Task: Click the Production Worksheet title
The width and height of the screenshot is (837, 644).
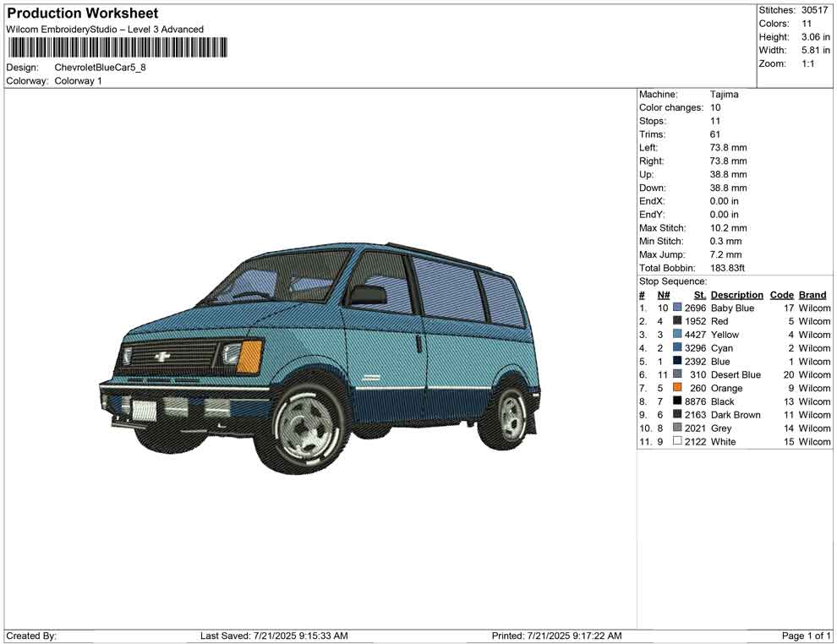Action: pyautogui.click(x=82, y=14)
